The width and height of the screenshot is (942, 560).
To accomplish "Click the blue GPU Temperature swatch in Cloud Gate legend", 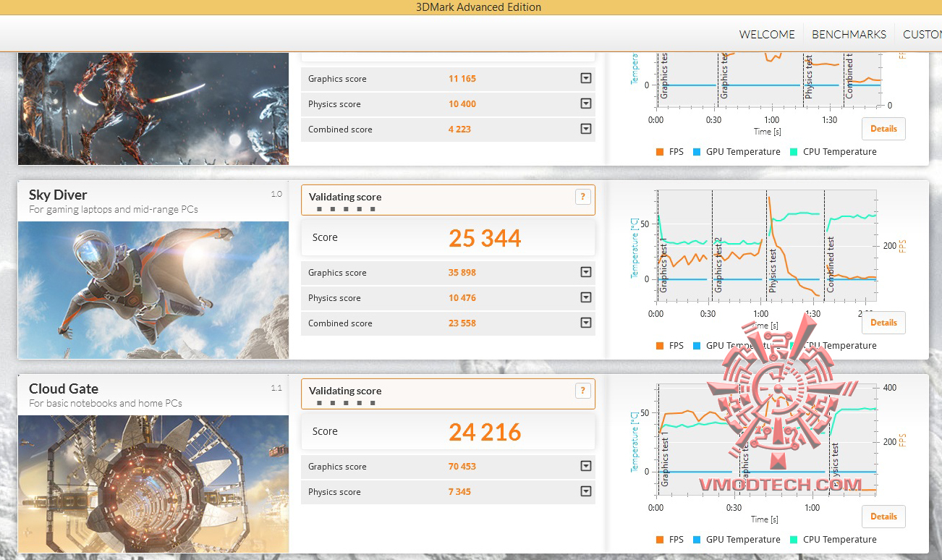I will coord(697,540).
